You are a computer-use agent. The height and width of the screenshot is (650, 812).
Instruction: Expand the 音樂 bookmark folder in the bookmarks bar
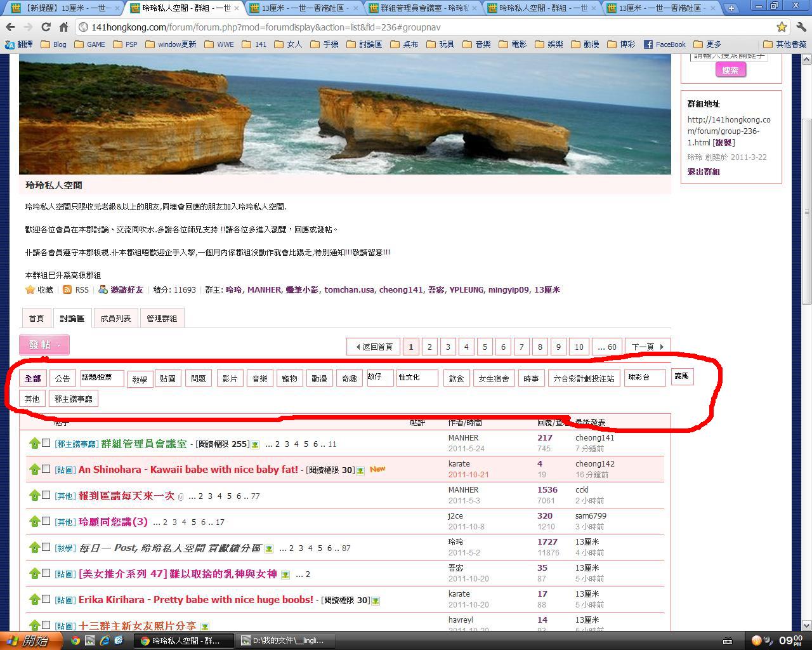point(476,44)
